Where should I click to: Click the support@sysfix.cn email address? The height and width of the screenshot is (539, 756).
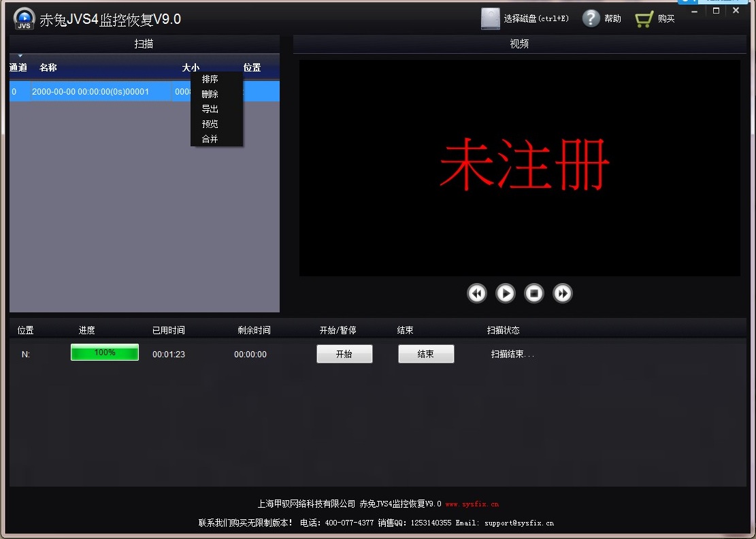click(519, 523)
